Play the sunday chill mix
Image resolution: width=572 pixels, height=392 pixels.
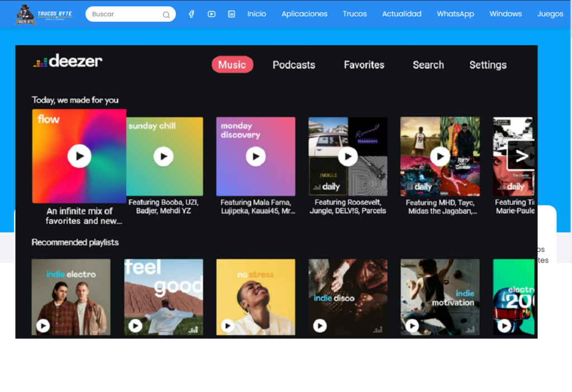pyautogui.click(x=164, y=156)
